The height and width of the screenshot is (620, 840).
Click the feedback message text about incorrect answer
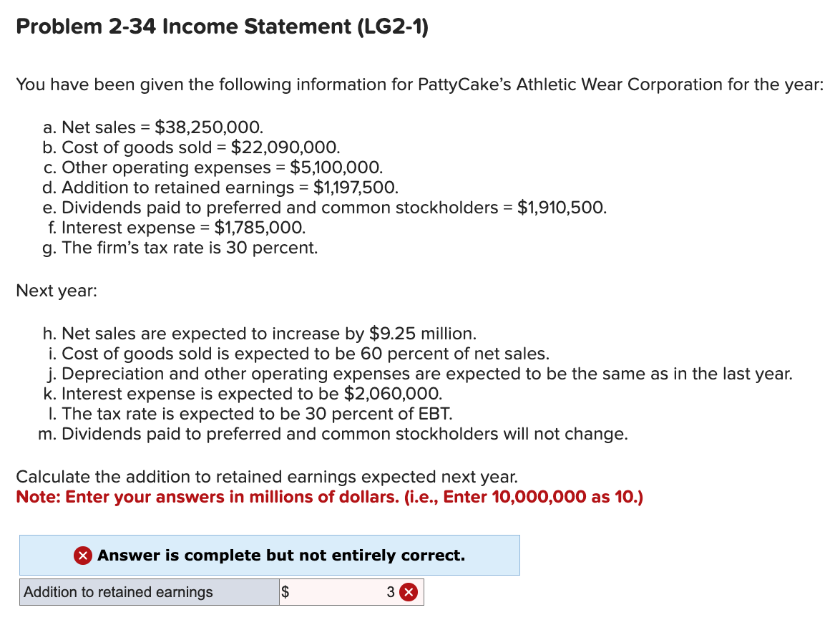click(281, 556)
